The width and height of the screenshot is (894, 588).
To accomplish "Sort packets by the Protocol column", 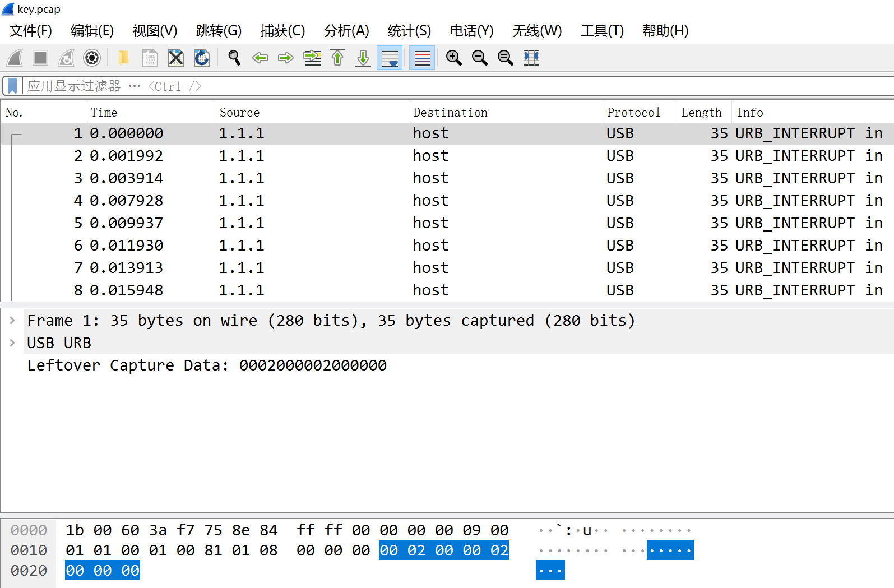I will pyautogui.click(x=640, y=112).
